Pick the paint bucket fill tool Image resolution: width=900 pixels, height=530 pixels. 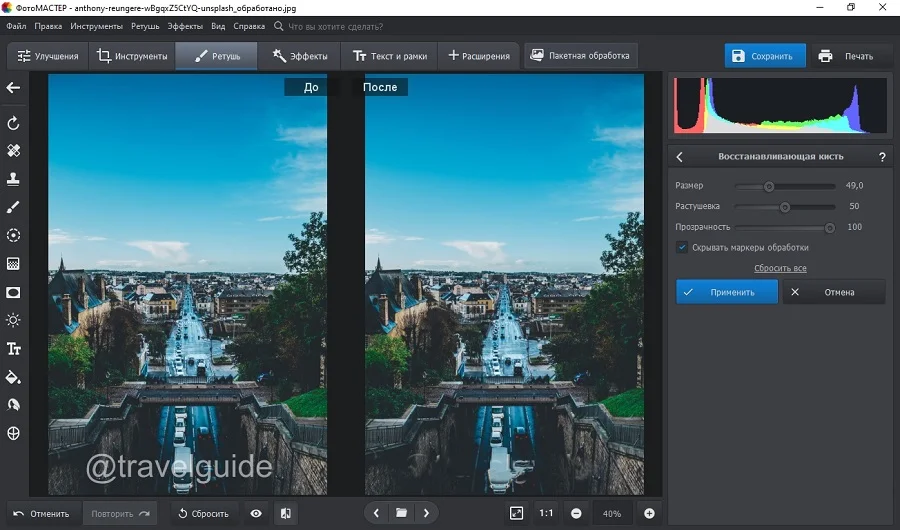(14, 377)
